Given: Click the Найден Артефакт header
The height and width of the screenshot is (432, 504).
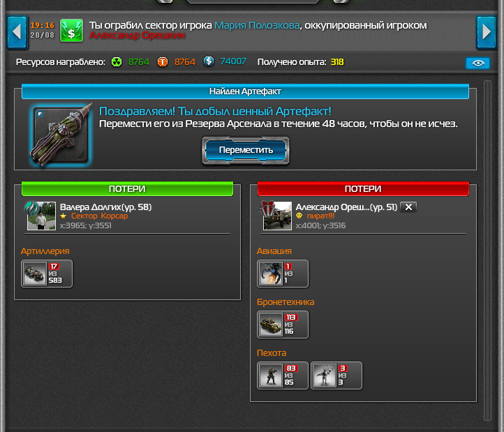Looking at the screenshot, I should [x=245, y=91].
